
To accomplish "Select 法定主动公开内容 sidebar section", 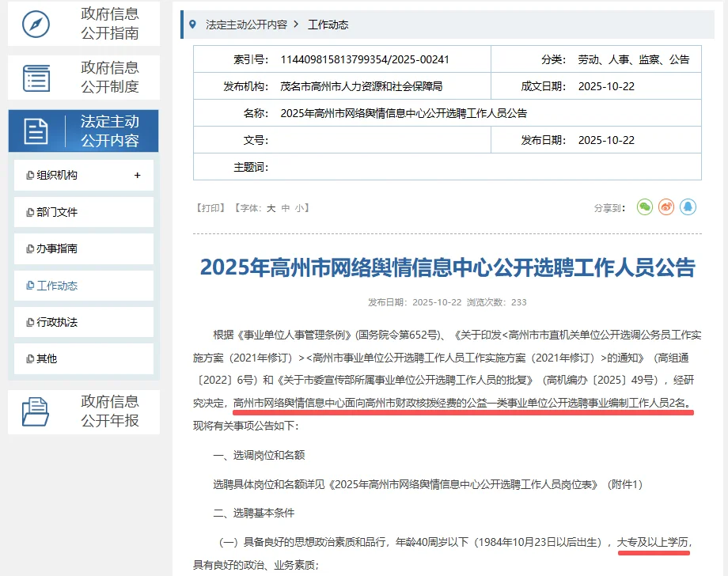I will coord(84,131).
